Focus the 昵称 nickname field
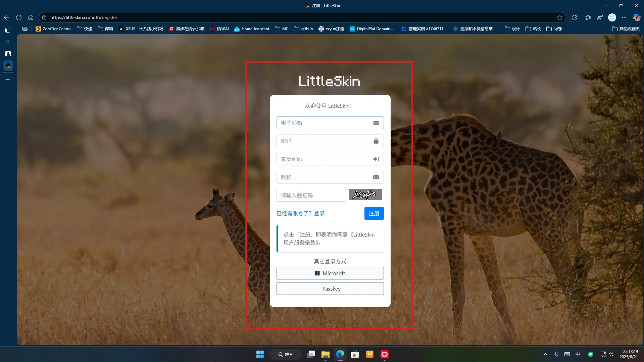The image size is (644, 362). tap(330, 177)
